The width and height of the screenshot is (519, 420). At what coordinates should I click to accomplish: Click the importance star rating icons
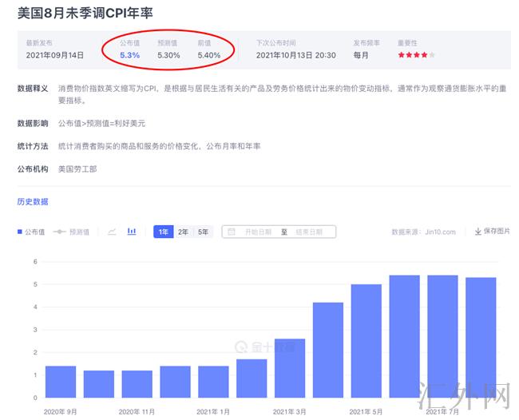416,55
